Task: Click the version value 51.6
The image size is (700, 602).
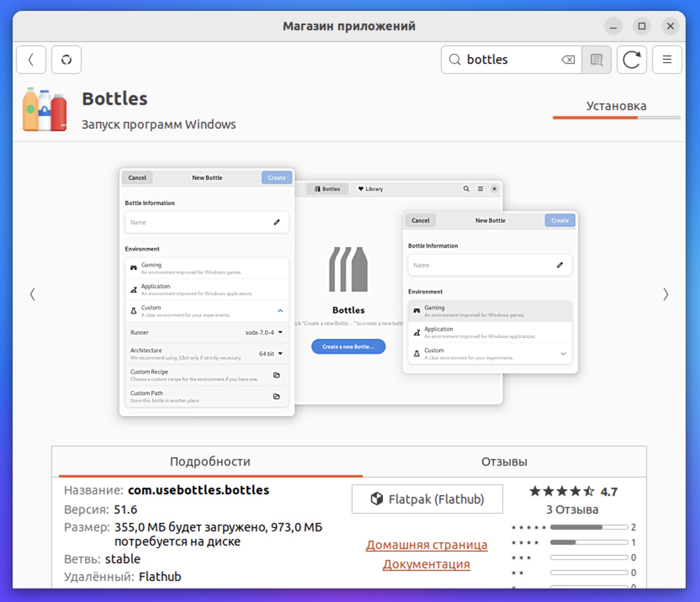Action: [125, 510]
